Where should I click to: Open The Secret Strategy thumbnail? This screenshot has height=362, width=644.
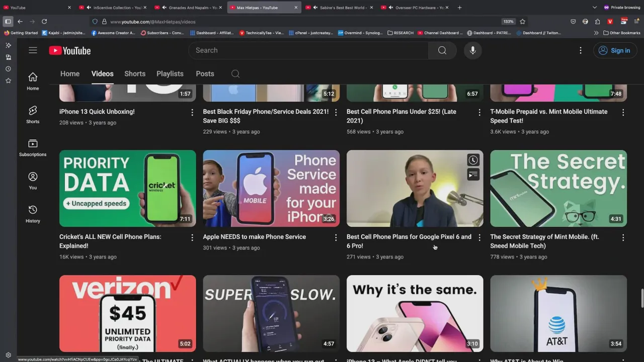click(x=558, y=189)
